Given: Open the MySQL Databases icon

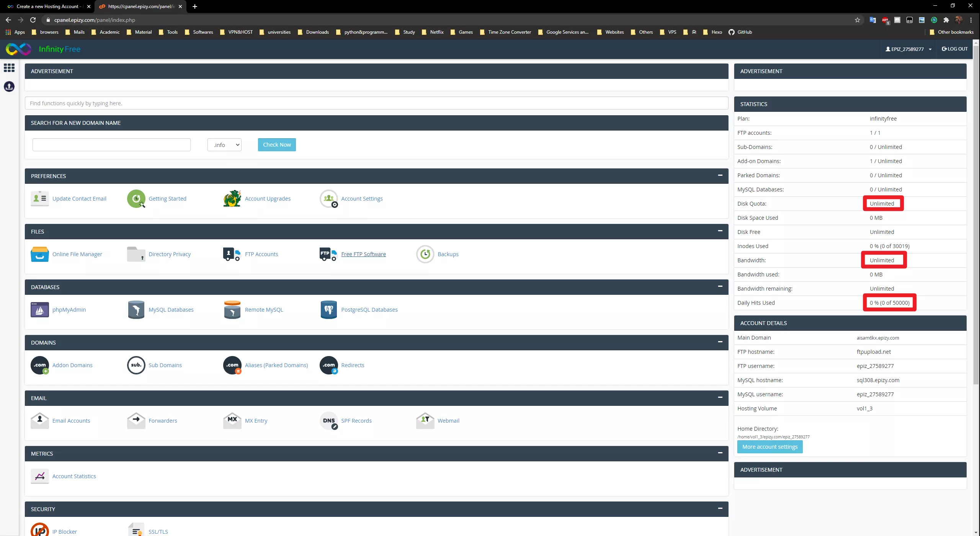Looking at the screenshot, I should click(136, 310).
